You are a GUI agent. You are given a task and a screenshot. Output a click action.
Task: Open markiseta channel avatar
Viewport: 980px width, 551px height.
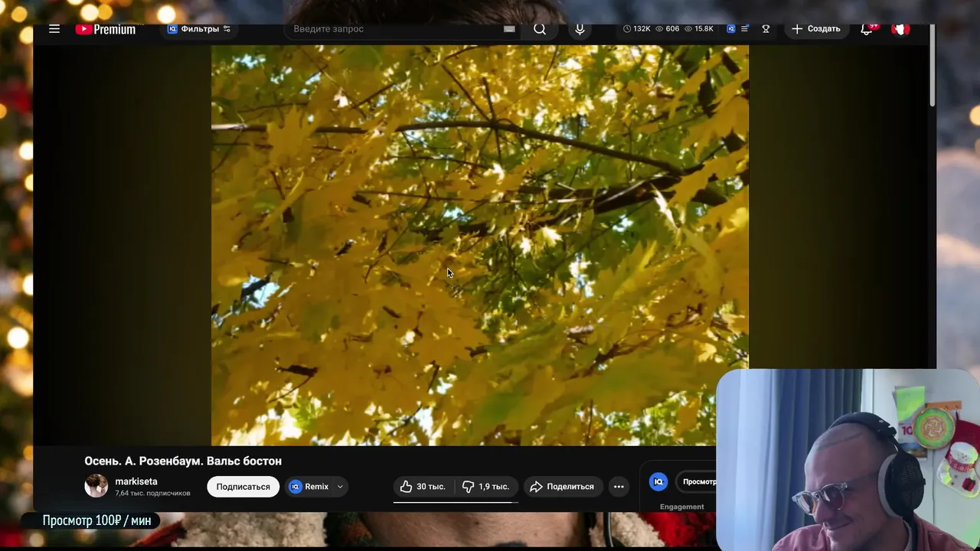coord(96,486)
